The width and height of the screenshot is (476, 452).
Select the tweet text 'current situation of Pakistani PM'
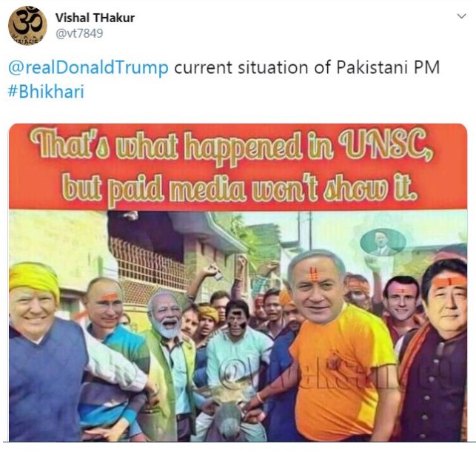pos(306,67)
